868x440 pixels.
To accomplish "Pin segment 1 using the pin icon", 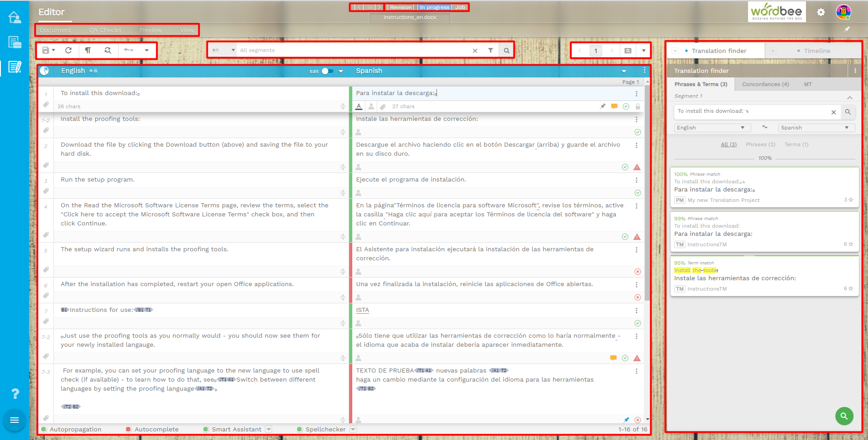I will [x=602, y=106].
